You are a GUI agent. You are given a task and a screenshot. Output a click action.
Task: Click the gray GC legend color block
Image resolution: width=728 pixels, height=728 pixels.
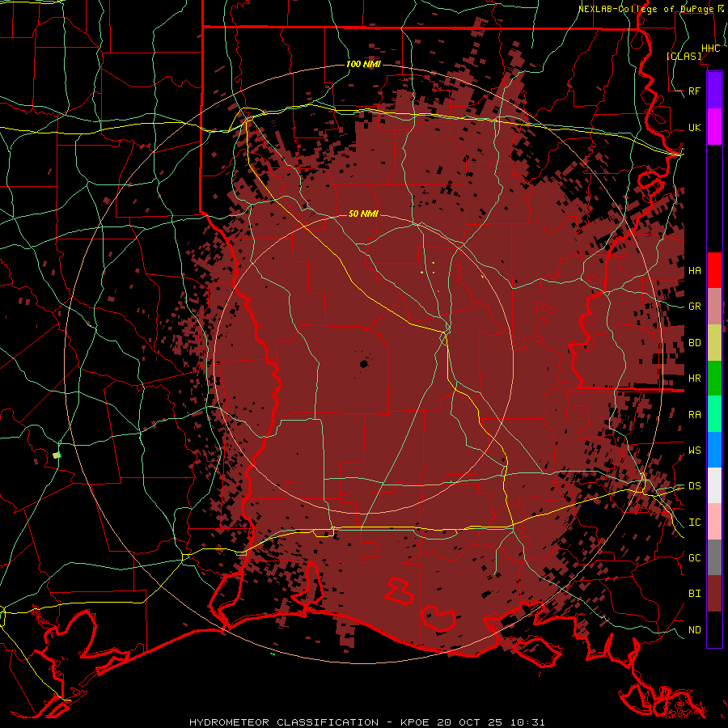pos(714,557)
